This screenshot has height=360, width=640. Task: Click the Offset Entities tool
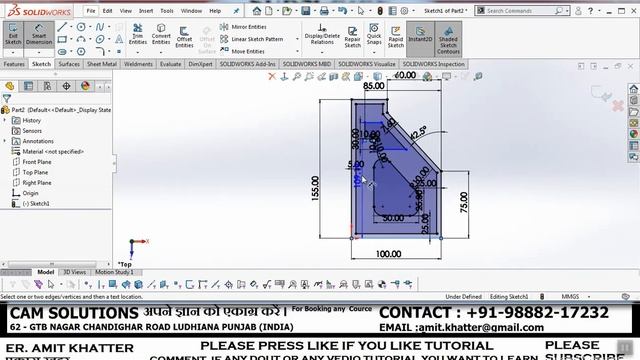[x=184, y=37]
